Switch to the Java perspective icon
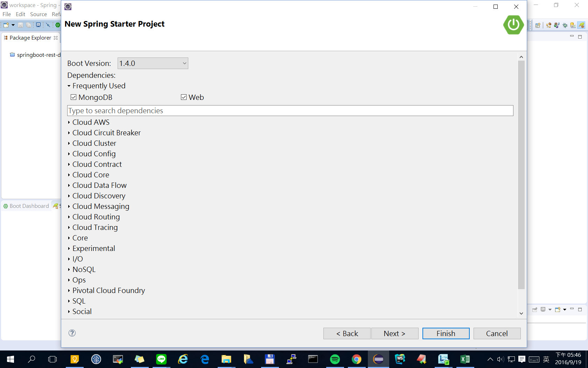 pyautogui.click(x=556, y=25)
